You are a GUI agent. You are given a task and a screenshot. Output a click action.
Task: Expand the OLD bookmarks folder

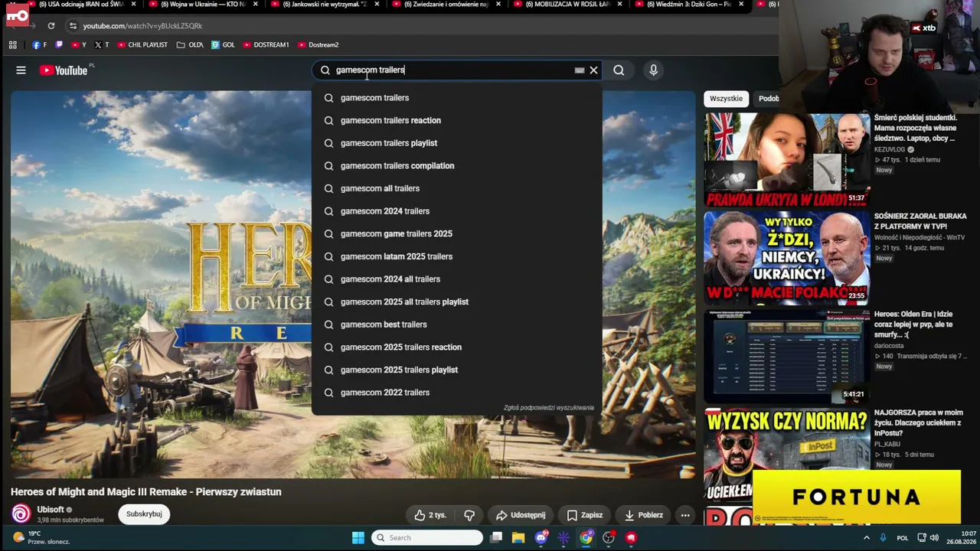click(x=190, y=45)
